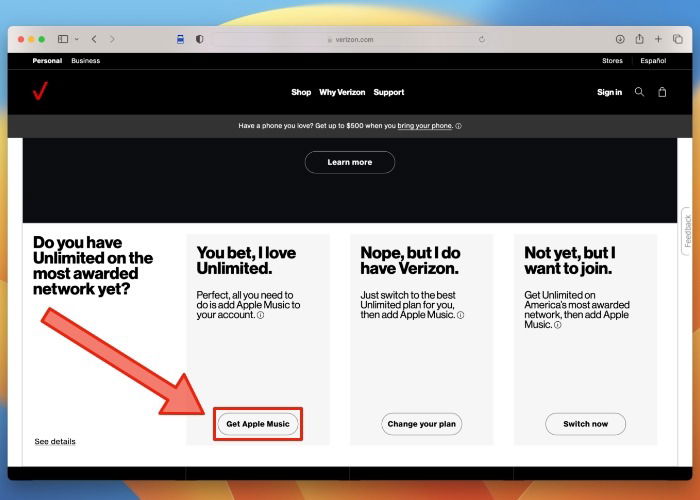Open the privacy shield icon

click(200, 39)
